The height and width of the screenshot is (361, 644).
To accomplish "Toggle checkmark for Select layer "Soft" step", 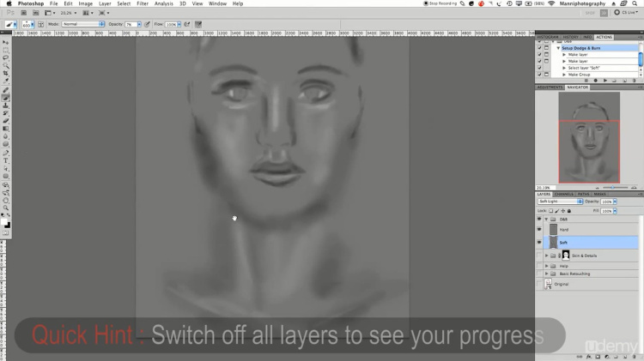I will 539,68.
